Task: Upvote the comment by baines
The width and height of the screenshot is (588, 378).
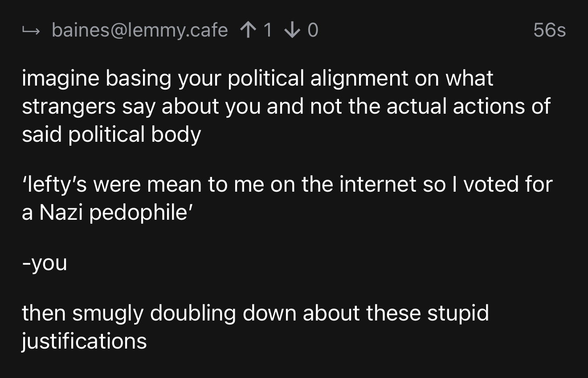Action: pos(247,30)
